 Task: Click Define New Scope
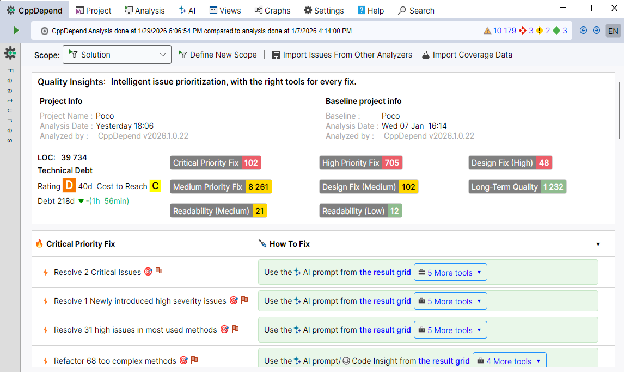click(217, 55)
